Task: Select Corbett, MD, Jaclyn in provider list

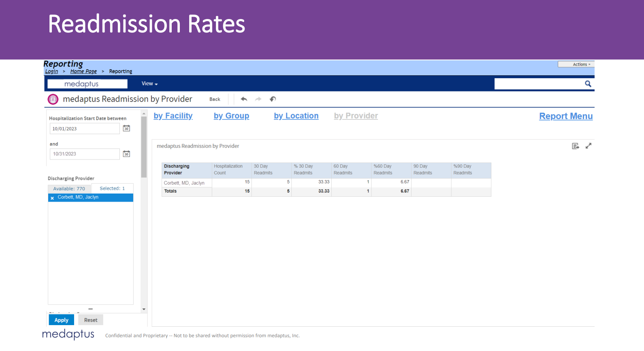Action: click(x=91, y=198)
